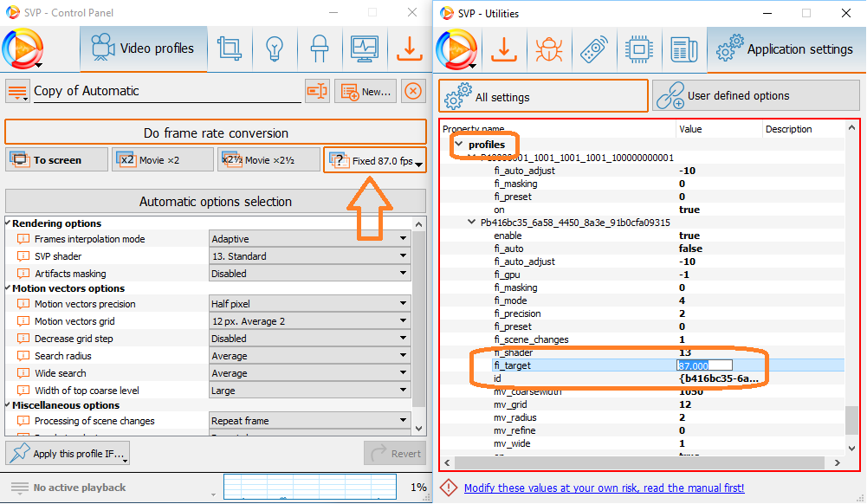Viewport: 867px width, 504px height.
Task: Open the performance monitor tab icon
Action: (364, 48)
